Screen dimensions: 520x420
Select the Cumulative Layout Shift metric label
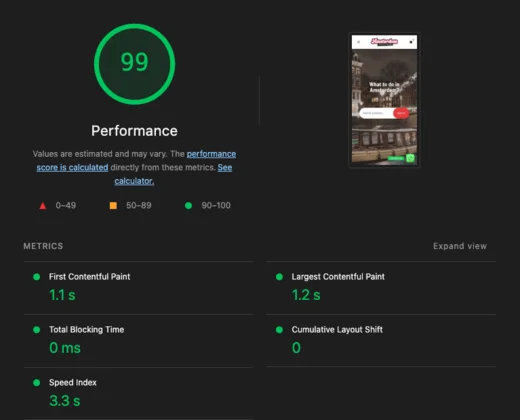coord(337,330)
